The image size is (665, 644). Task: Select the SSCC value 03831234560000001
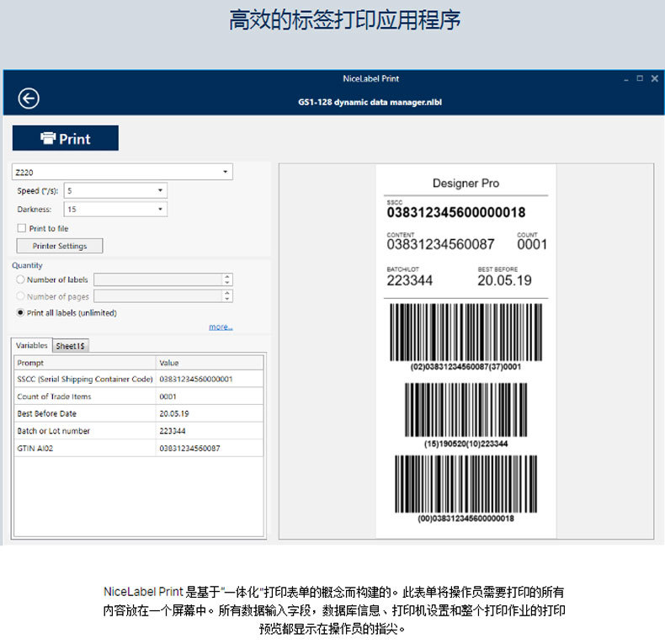point(196,379)
